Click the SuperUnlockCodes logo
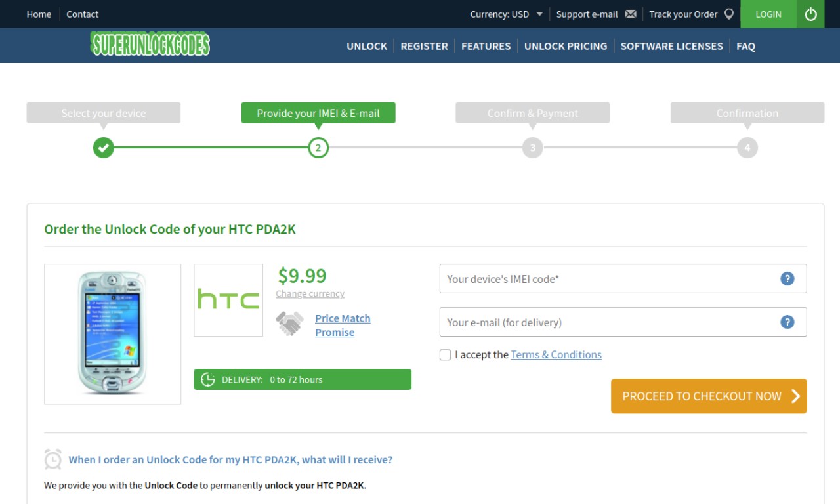This screenshot has width=840, height=504. tap(150, 44)
